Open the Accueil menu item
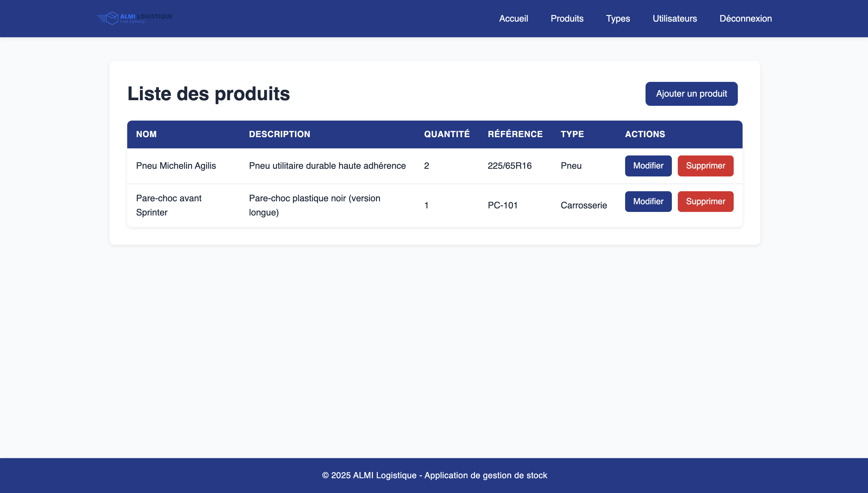The width and height of the screenshot is (868, 493). [x=513, y=18]
